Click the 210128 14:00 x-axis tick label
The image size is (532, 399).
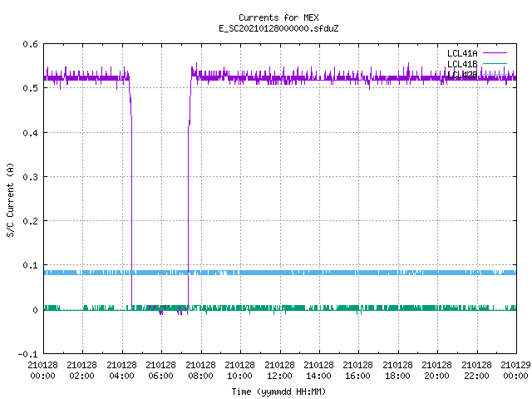(319, 371)
